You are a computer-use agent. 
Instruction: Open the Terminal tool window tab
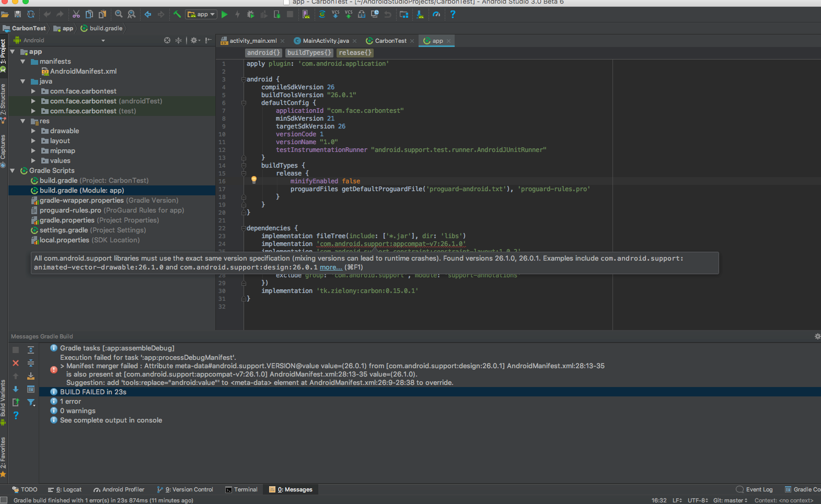[x=241, y=489]
